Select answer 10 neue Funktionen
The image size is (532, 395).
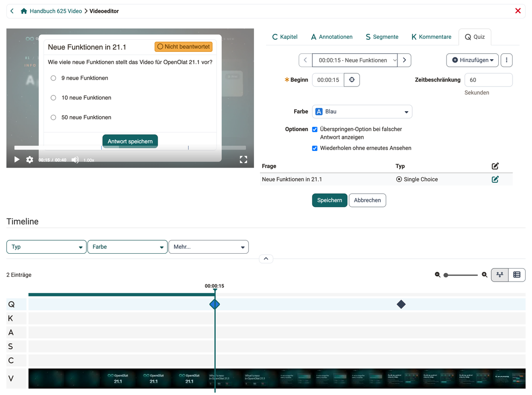53,98
